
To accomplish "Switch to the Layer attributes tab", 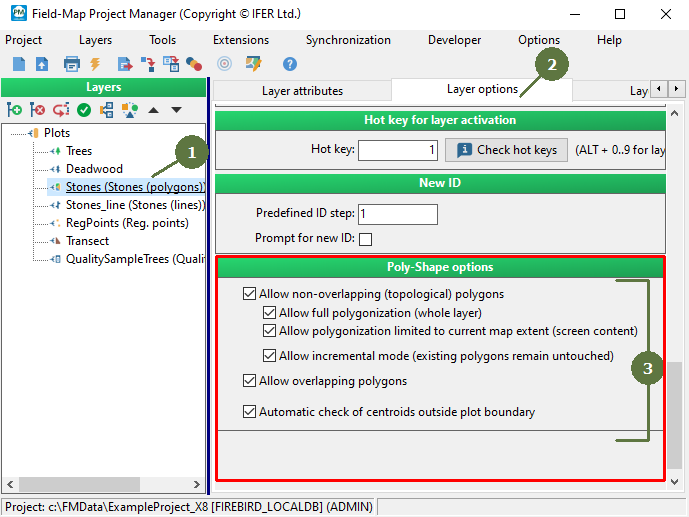I will click(302, 91).
